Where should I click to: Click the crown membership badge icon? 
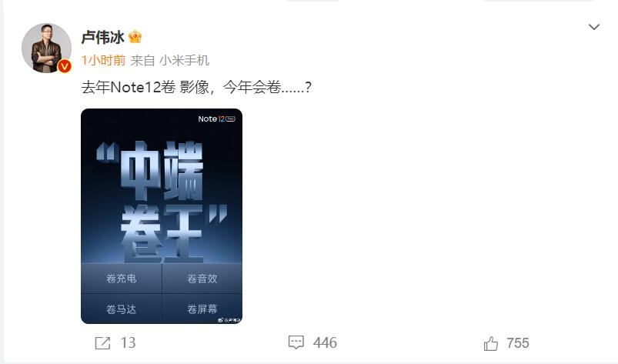point(135,37)
